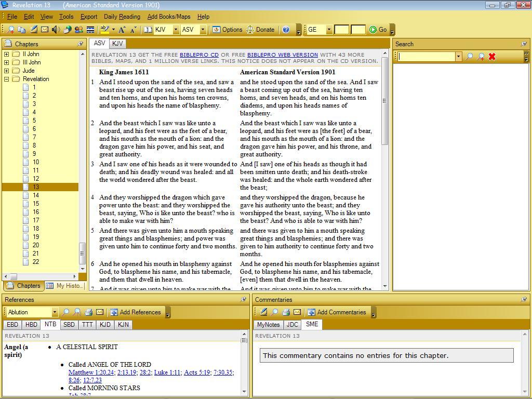Click the magnifier icon in References toolbar
This screenshot has height=399, width=532.
(x=65, y=312)
